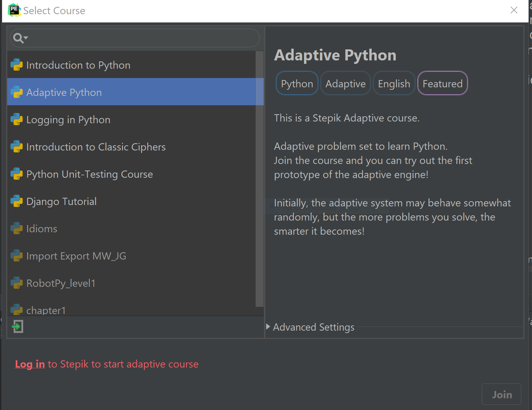This screenshot has width=532, height=410.
Task: Click the Python icon beside Import Export MW_JG
Action: [17, 256]
